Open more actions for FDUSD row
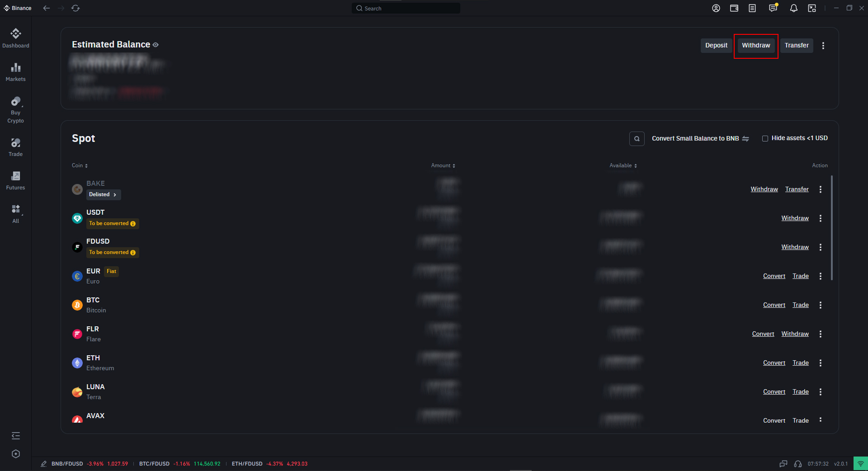Screen dimensions: 868x471 point(821,247)
